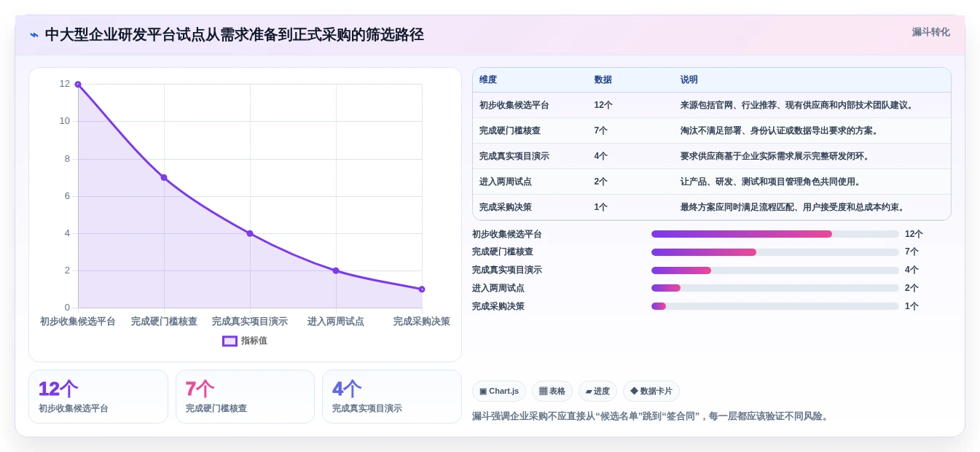Click the x-axis label 进入两周试点
Screen dimensions: 980x452
[336, 322]
